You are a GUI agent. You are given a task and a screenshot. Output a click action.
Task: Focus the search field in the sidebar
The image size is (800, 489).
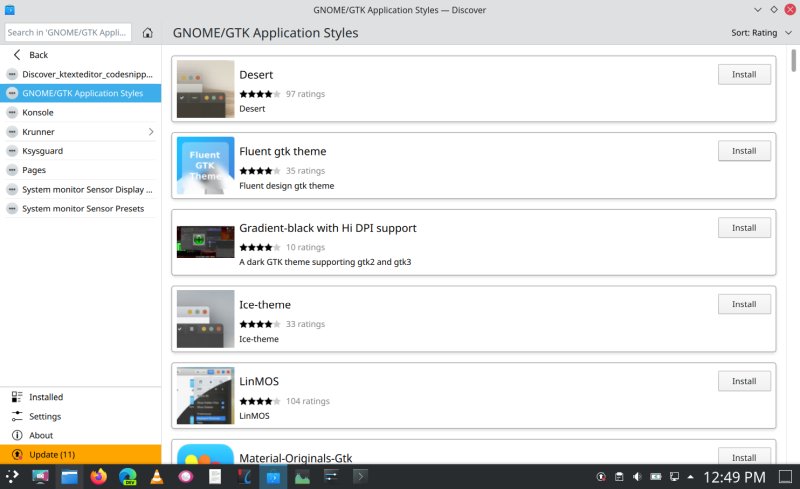[68, 32]
